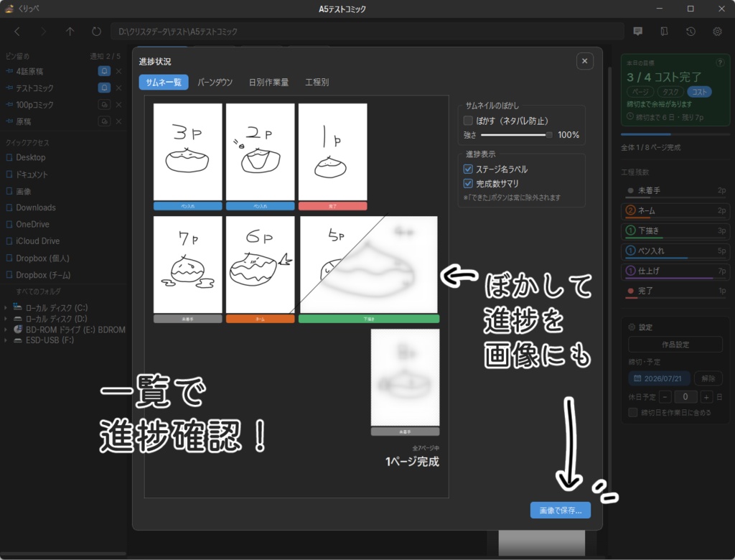Unpin 4話原稿 with its X icon
This screenshot has height=560, width=735.
tap(119, 71)
